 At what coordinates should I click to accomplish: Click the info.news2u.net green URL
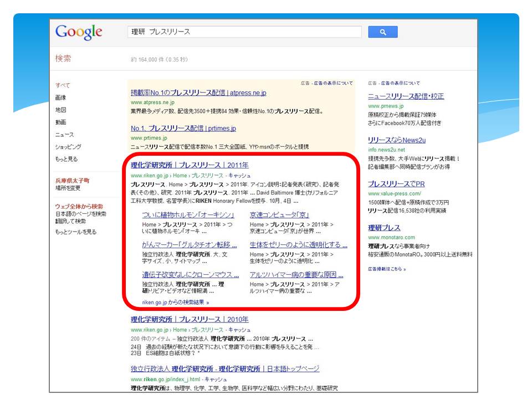(386, 150)
